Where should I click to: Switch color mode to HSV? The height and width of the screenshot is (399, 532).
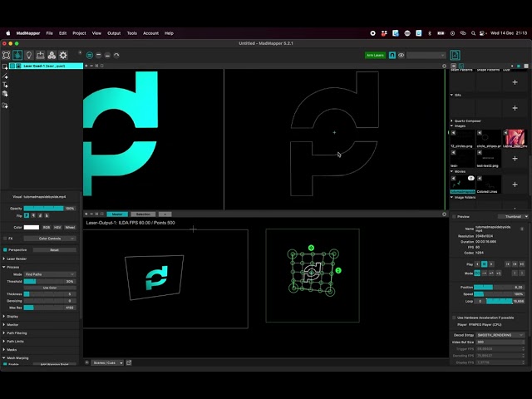[x=57, y=227]
